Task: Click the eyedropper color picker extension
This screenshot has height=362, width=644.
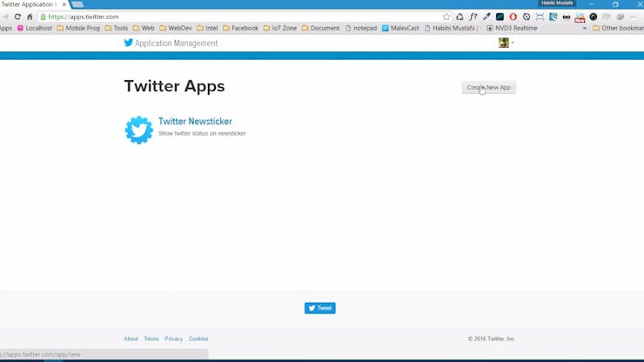Action: coord(486,17)
